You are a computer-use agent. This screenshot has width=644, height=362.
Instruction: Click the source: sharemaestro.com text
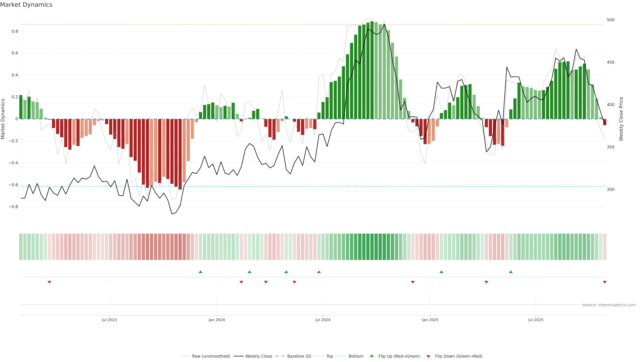click(x=609, y=305)
